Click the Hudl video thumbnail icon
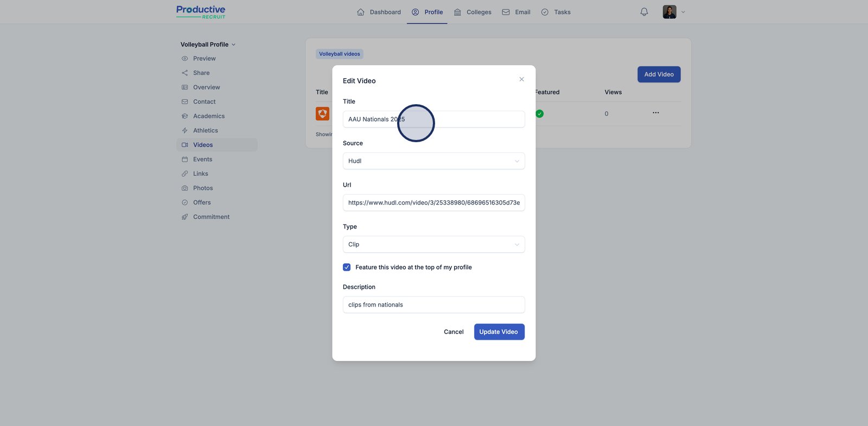 (x=322, y=114)
